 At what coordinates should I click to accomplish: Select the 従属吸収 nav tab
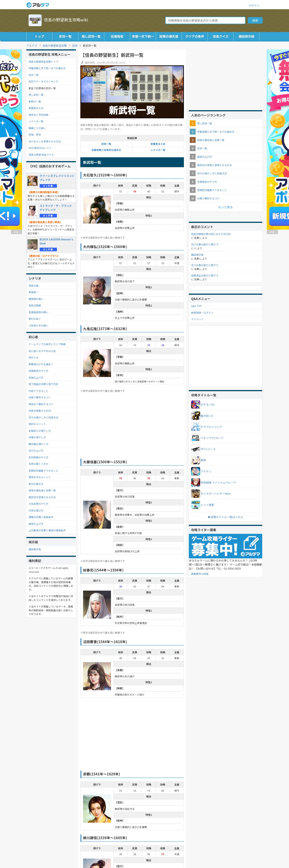[117, 36]
